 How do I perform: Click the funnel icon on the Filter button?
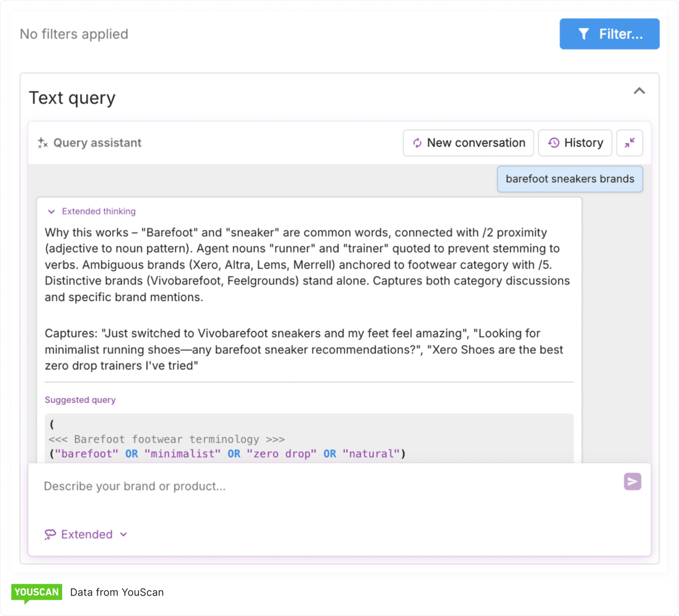coord(584,34)
